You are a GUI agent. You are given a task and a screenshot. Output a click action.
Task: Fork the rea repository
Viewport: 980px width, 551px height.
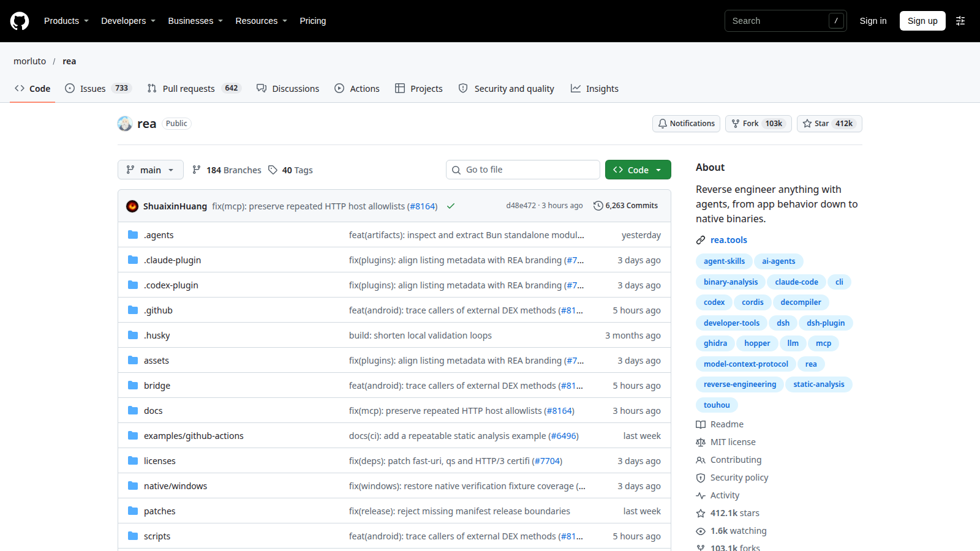[x=758, y=124]
